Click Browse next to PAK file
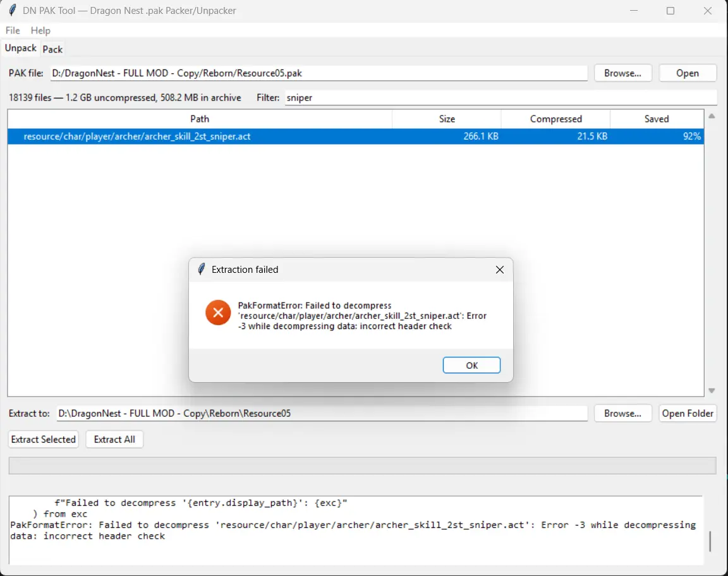Viewport: 728px width, 576px height. coord(622,73)
